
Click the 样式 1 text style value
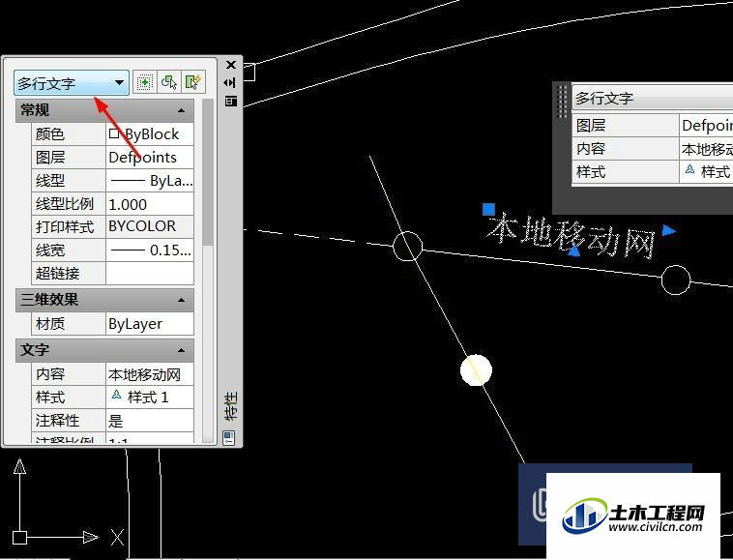pyautogui.click(x=150, y=398)
